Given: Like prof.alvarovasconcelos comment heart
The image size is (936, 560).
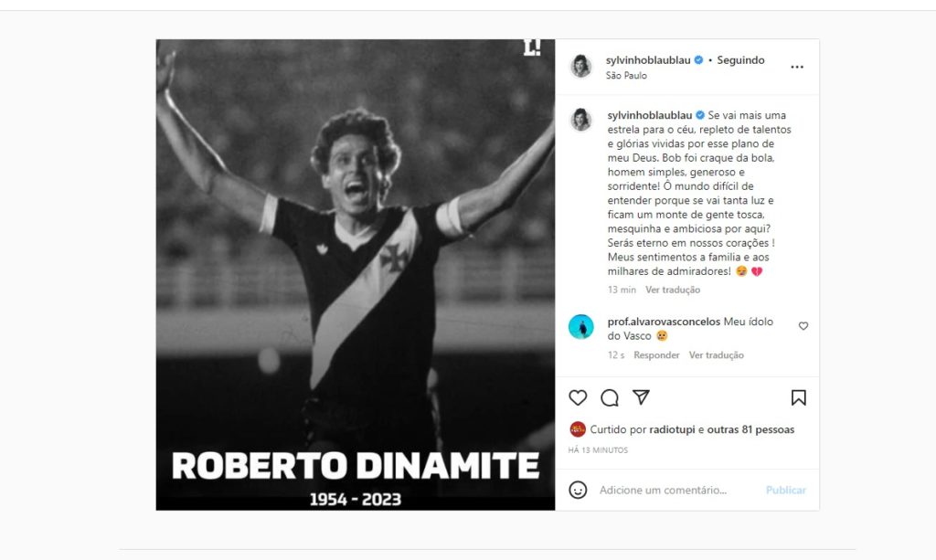Looking at the screenshot, I should [803, 326].
